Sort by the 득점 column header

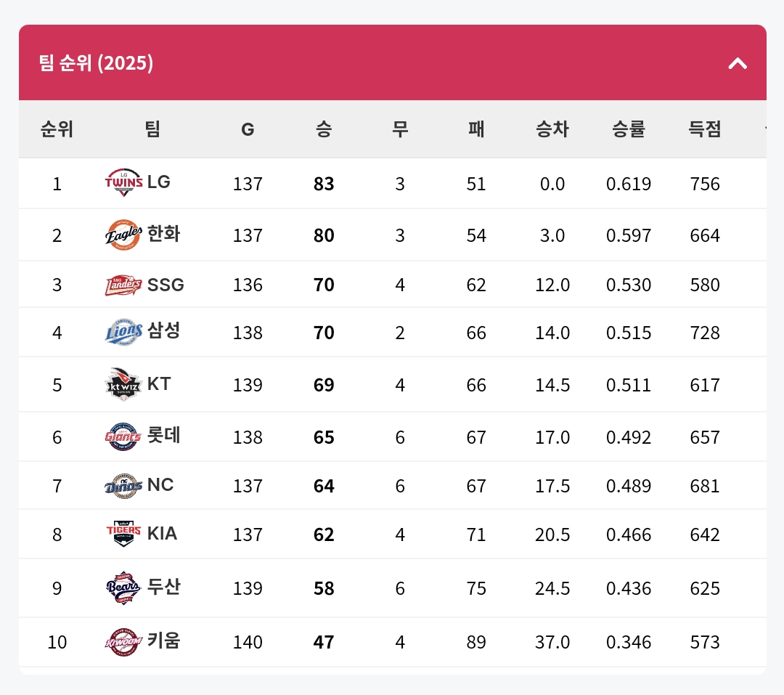tap(705, 129)
